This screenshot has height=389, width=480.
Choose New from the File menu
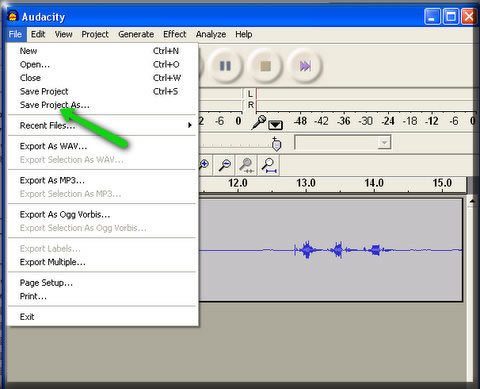(x=103, y=51)
